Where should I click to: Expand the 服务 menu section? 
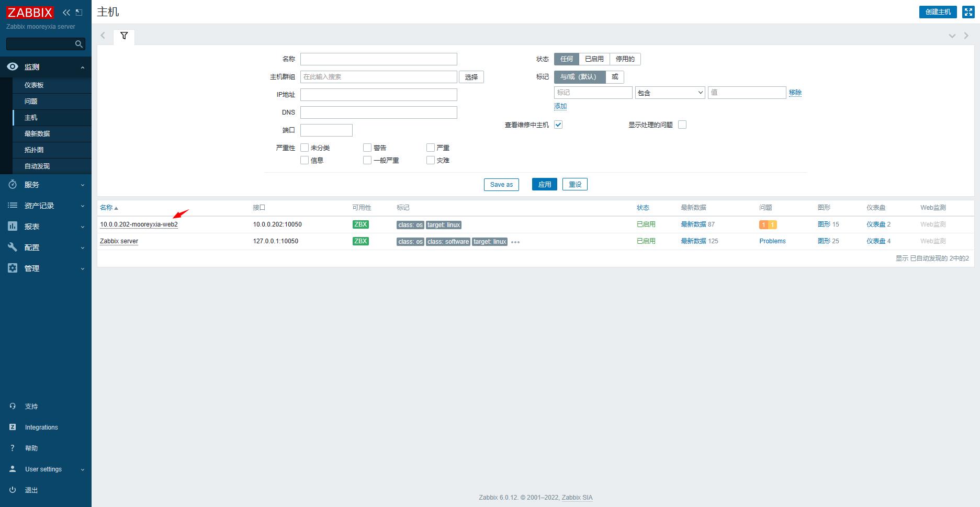(x=83, y=185)
